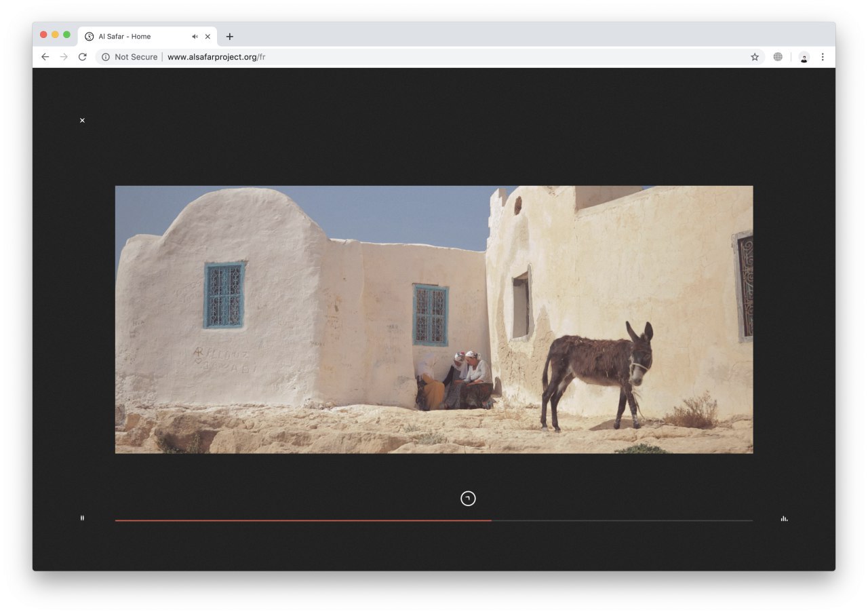Image resolution: width=868 pixels, height=614 pixels.
Task: Bookmark the page with the star icon
Action: [x=755, y=57]
